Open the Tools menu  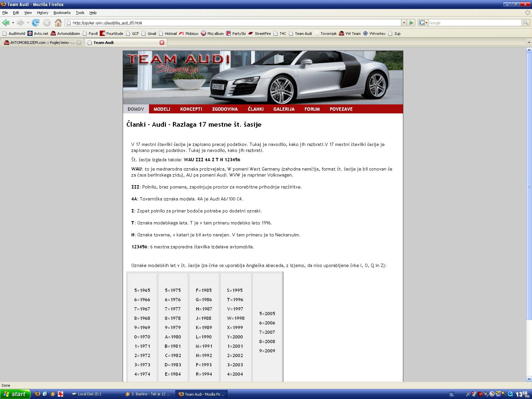[x=80, y=13]
